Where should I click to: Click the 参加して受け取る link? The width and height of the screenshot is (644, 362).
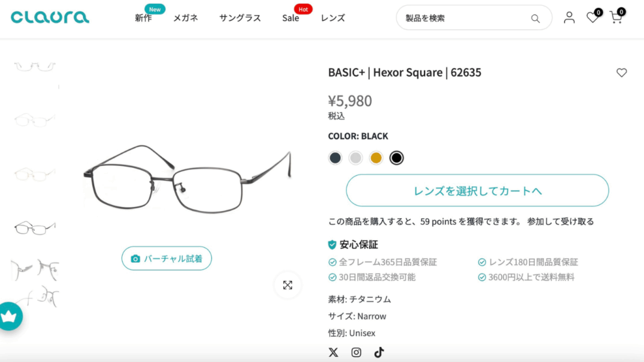pyautogui.click(x=560, y=221)
